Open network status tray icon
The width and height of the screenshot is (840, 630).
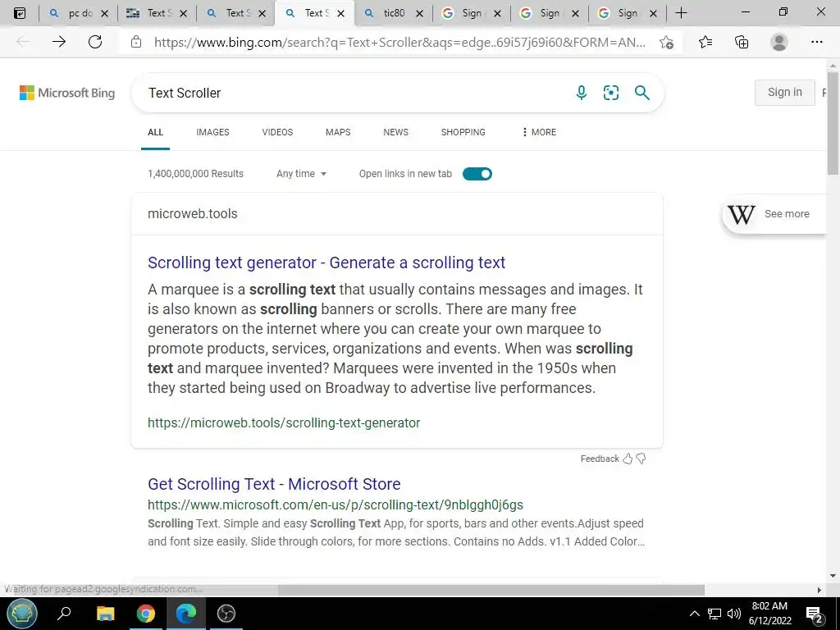point(714,614)
